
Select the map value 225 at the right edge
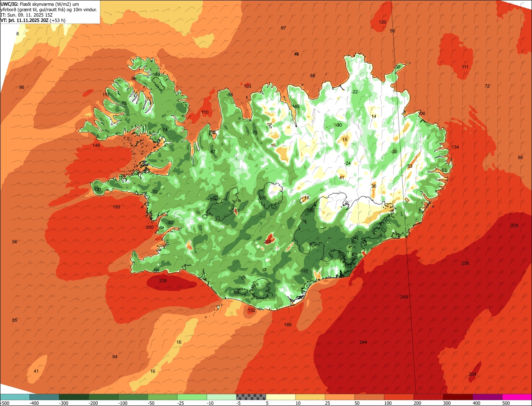tap(515, 225)
